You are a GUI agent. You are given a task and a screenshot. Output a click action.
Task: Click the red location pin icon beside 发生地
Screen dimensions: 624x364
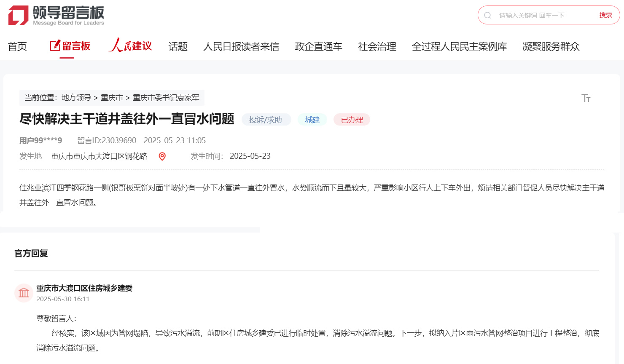pyautogui.click(x=161, y=156)
